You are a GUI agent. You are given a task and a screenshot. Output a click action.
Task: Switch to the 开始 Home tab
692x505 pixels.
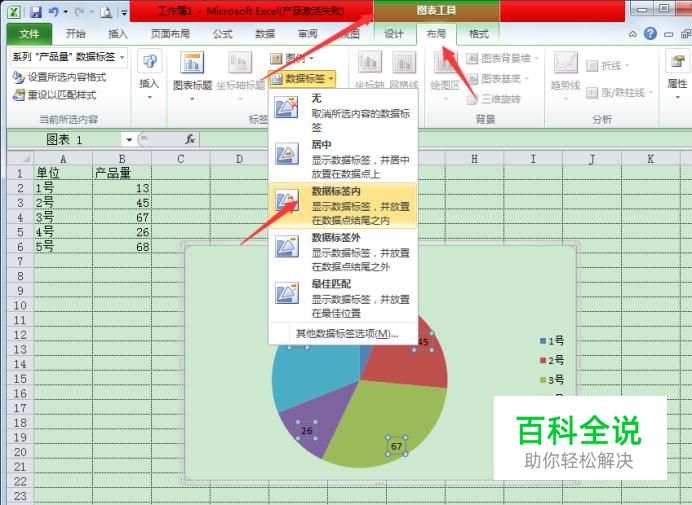point(75,34)
